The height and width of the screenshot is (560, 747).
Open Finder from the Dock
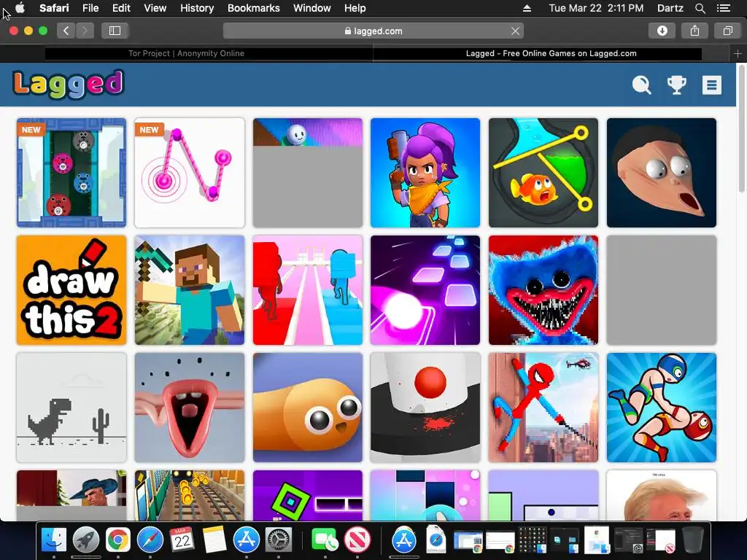[54, 540]
